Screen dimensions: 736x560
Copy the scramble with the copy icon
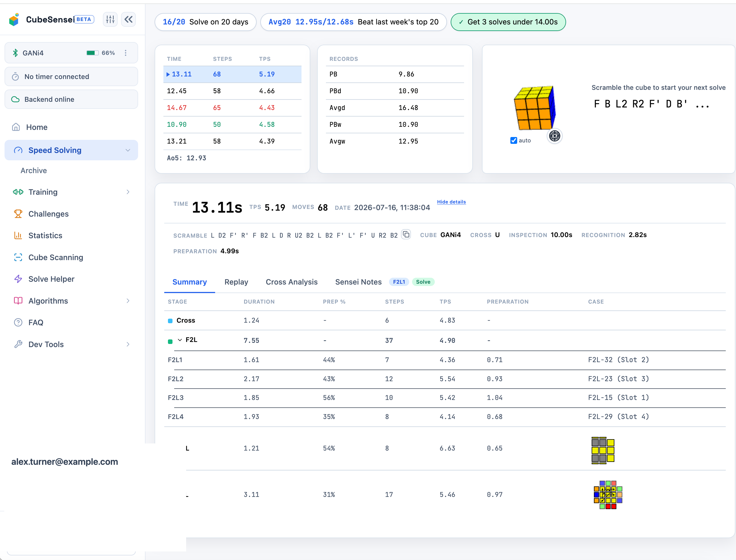click(406, 235)
